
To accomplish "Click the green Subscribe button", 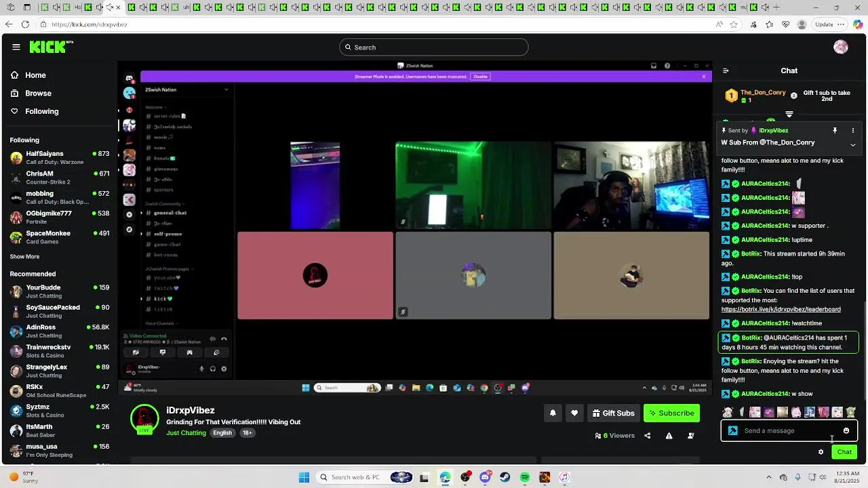I will (671, 413).
